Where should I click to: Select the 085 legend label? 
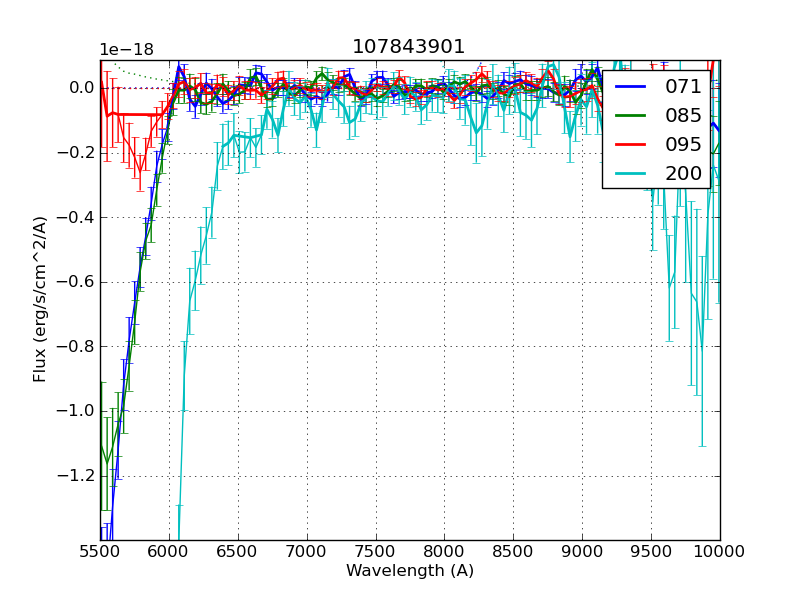click(683, 116)
